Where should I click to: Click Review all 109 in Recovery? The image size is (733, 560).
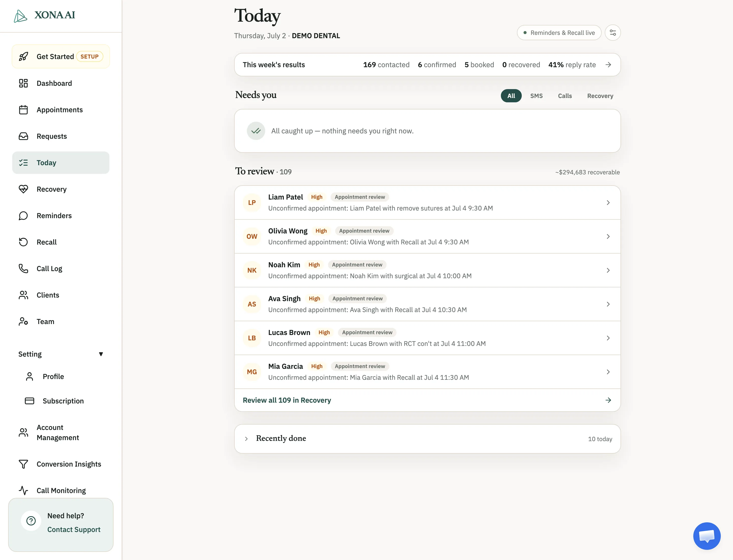pyautogui.click(x=427, y=400)
